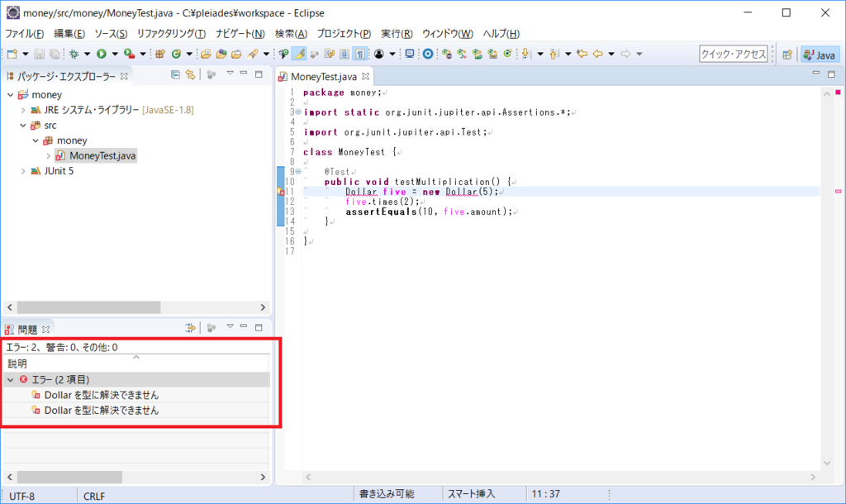Open the ソース(S) menu

pyautogui.click(x=111, y=33)
